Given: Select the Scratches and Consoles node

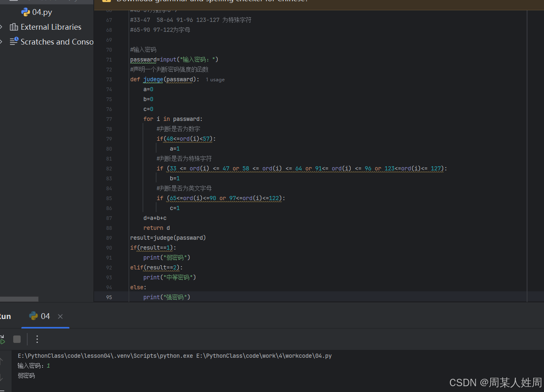Looking at the screenshot, I should coord(57,42).
